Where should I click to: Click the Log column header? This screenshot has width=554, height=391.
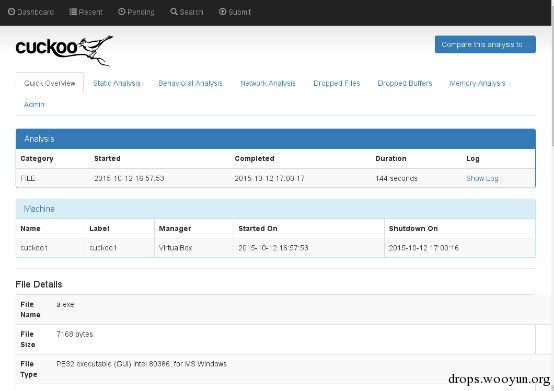tap(473, 159)
